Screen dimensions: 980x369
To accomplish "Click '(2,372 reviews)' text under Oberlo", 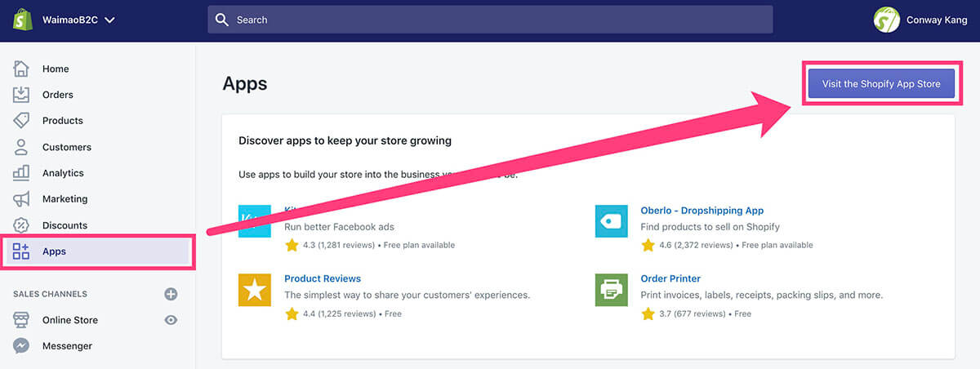I will (704, 245).
